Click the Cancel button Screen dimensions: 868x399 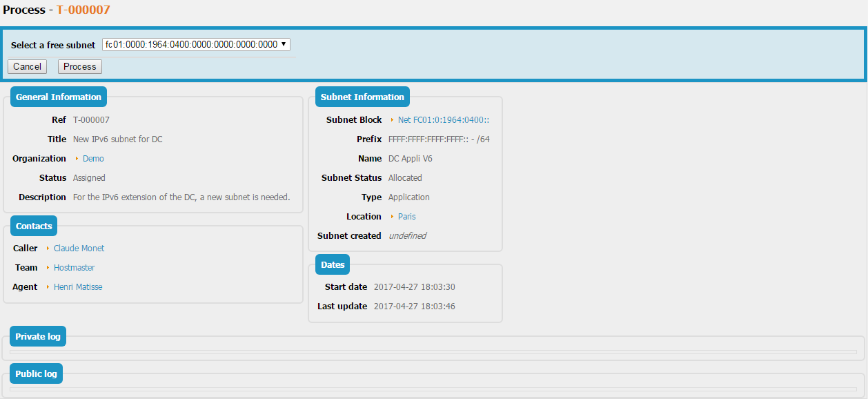(27, 67)
